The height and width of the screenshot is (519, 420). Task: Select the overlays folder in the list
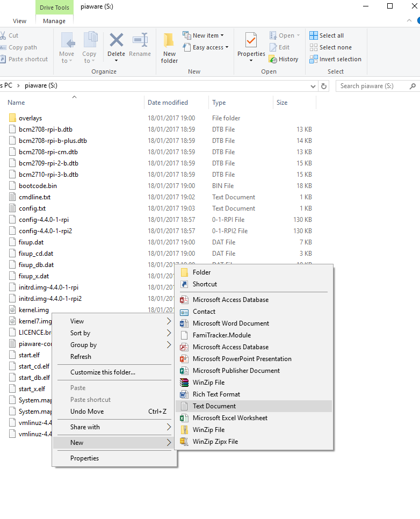(x=30, y=118)
